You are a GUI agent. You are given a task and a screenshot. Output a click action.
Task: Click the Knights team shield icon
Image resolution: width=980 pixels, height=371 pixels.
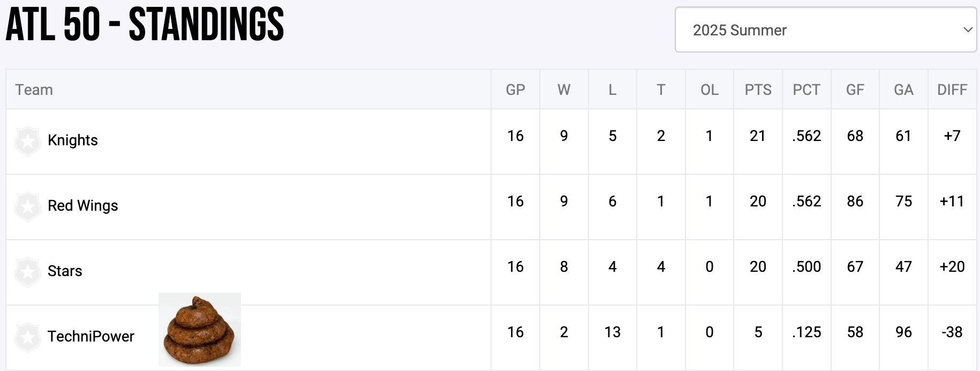pos(28,141)
